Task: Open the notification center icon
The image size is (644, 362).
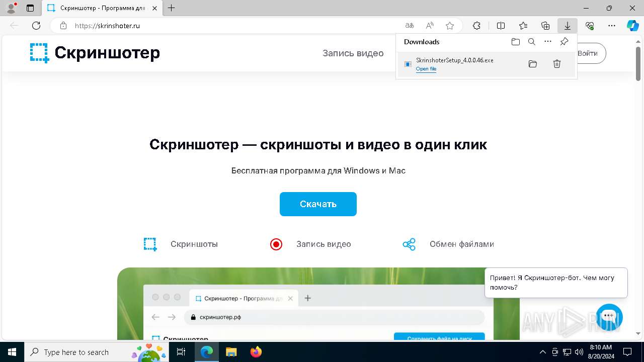Action: 627,352
